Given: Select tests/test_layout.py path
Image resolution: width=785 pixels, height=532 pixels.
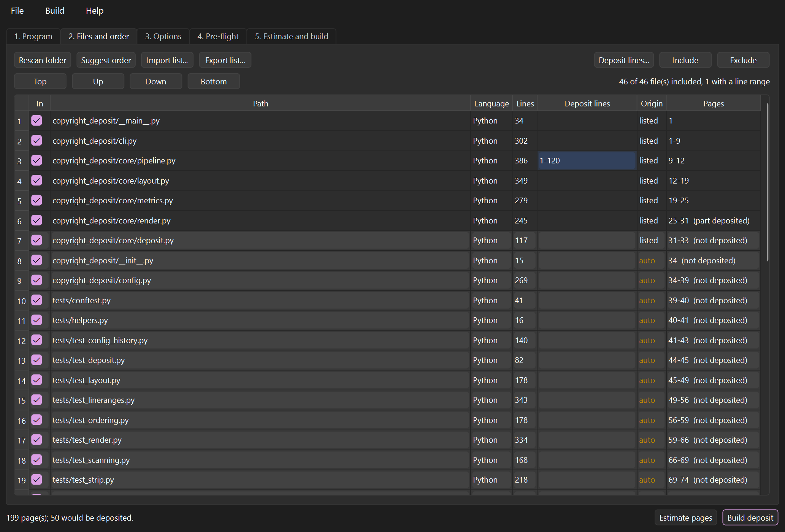Looking at the screenshot, I should [x=86, y=380].
